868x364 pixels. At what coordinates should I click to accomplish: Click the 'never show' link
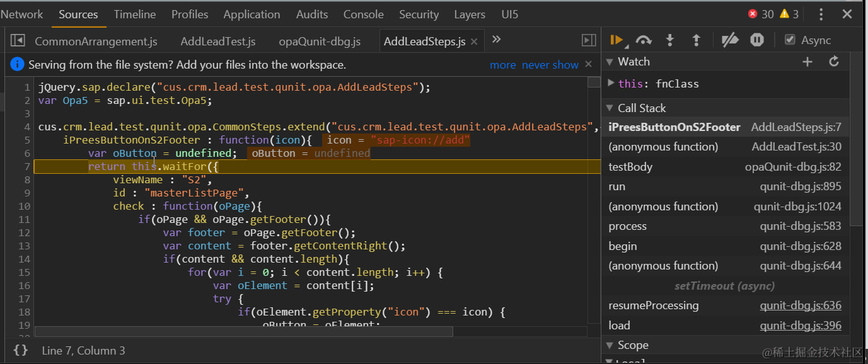(x=550, y=65)
